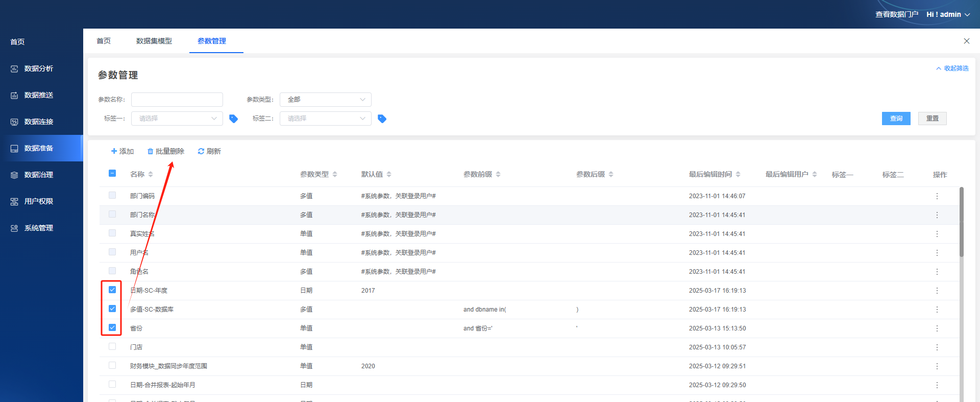Viewport: 980px width, 402px height.
Task: Toggle the select-all checkbox in table header
Action: tap(112, 174)
